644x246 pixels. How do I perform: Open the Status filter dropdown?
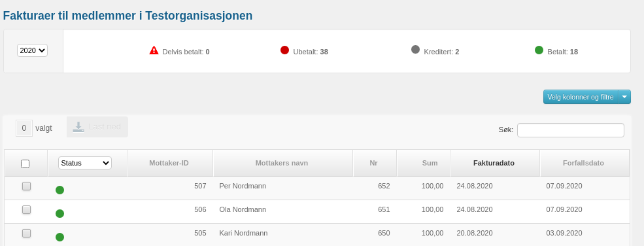click(85, 163)
